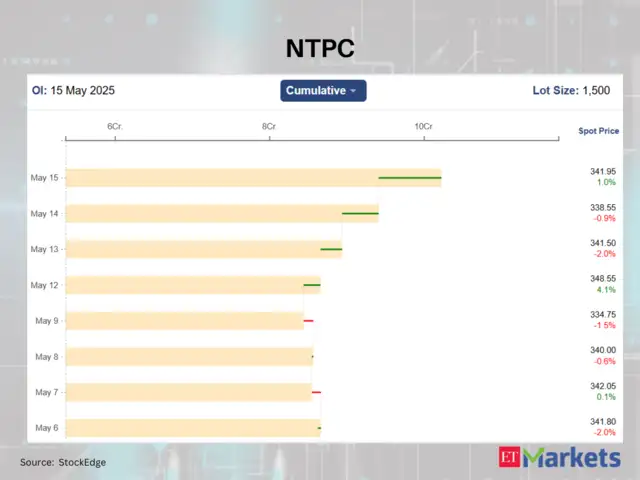Click the 341.95 spot price value
Image resolution: width=640 pixels, height=480 pixels.
603,172
